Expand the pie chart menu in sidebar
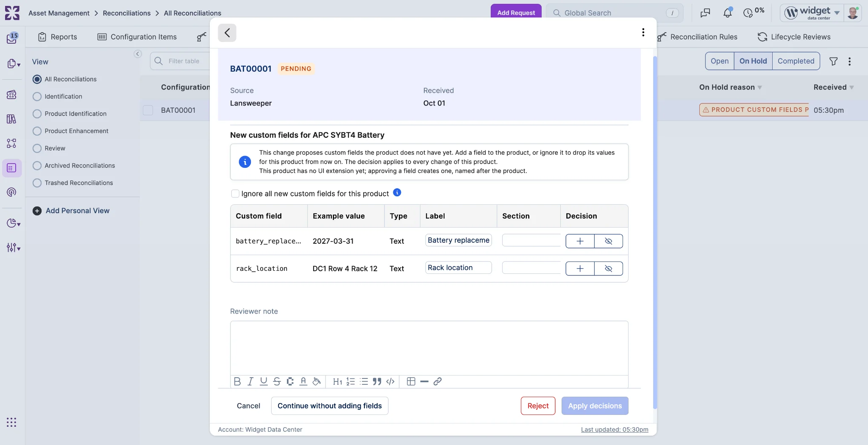Screen dimensions: 868x445 coord(14,223)
